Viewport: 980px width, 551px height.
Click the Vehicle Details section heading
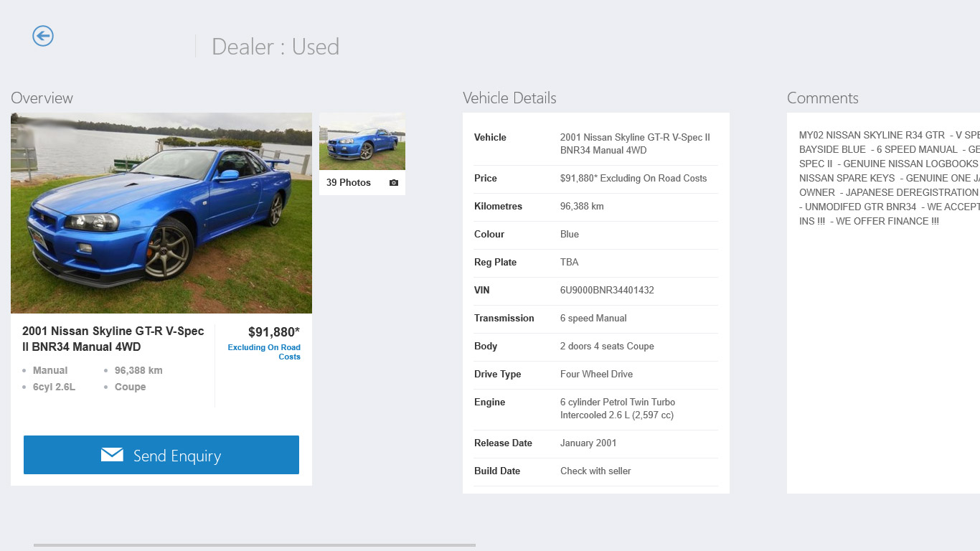click(509, 98)
